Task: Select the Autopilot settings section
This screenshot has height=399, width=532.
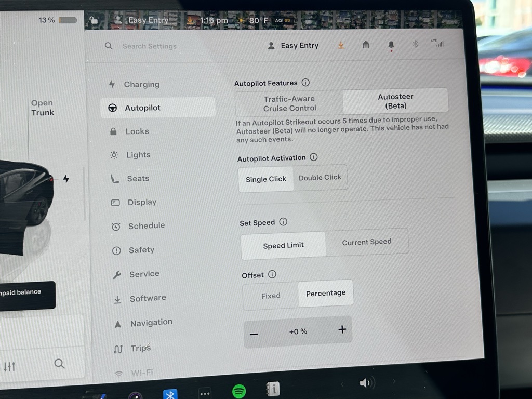Action: [x=158, y=108]
